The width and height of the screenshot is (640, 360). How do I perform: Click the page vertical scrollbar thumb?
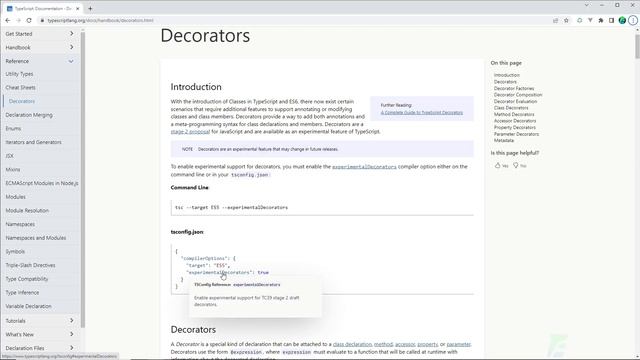coord(637,47)
